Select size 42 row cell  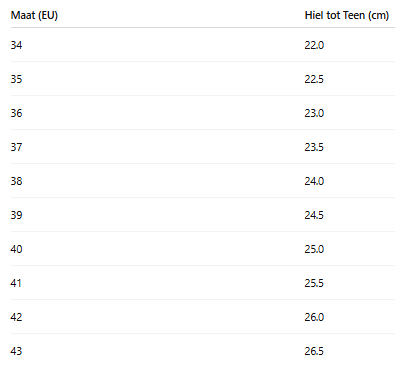point(16,317)
